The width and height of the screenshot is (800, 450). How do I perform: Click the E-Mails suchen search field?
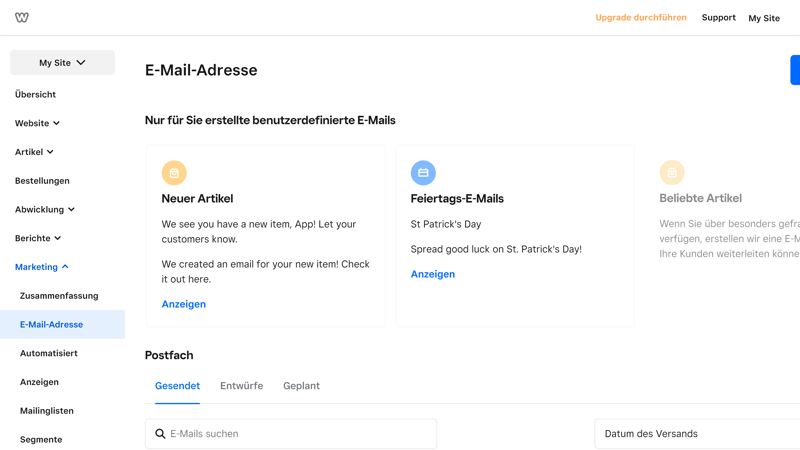click(x=300, y=434)
